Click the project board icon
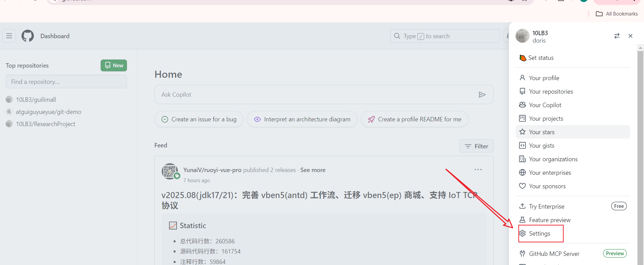The height and width of the screenshot is (265, 644). [x=522, y=118]
